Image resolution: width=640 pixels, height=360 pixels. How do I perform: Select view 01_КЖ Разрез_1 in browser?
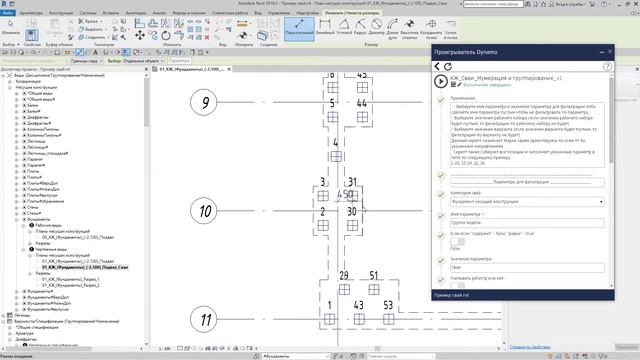tap(71, 280)
